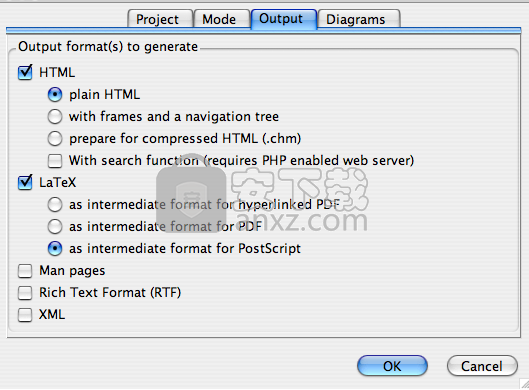Enable Man pages output

[25, 271]
